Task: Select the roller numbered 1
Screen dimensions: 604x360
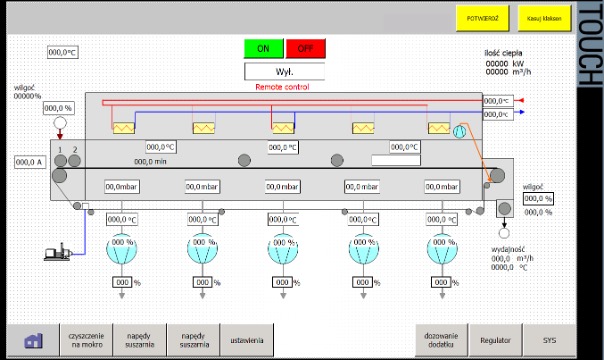Action: point(60,161)
